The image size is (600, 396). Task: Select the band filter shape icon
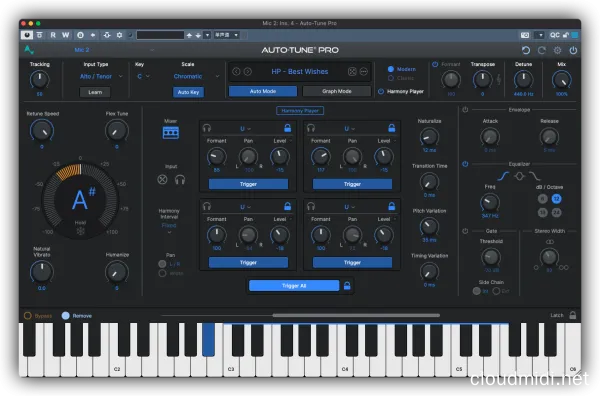(519, 176)
